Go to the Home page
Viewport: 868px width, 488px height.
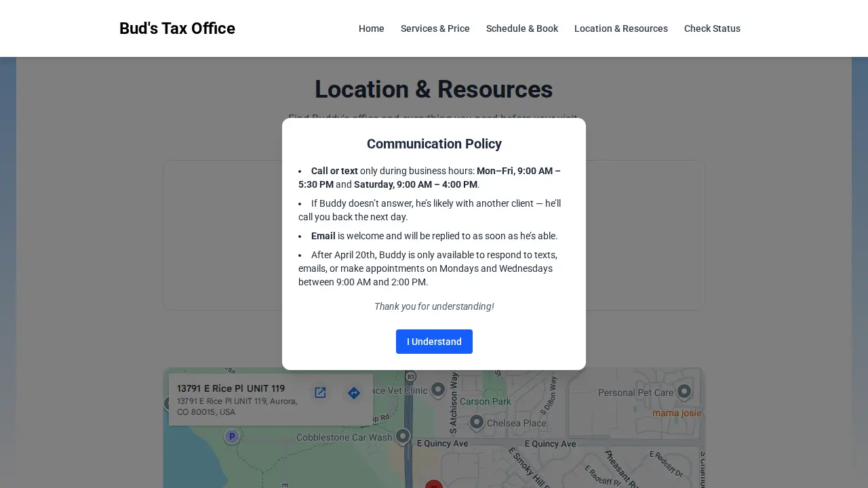(x=372, y=28)
